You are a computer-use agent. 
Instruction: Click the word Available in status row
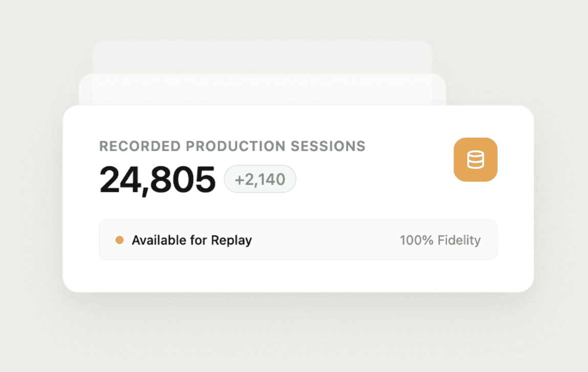159,240
